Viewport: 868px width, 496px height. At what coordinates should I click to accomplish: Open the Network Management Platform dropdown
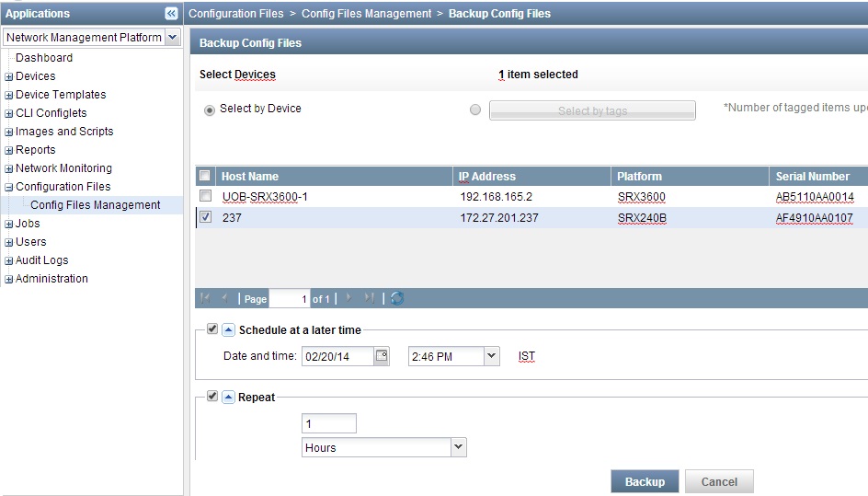point(173,37)
